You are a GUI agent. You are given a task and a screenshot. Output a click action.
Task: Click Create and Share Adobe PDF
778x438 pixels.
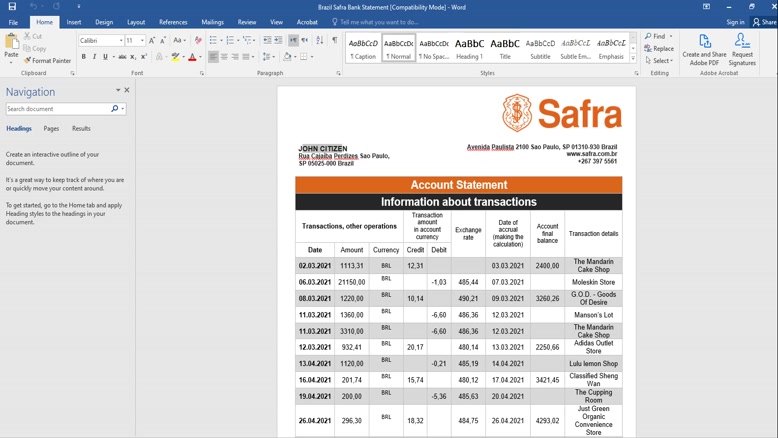[704, 49]
